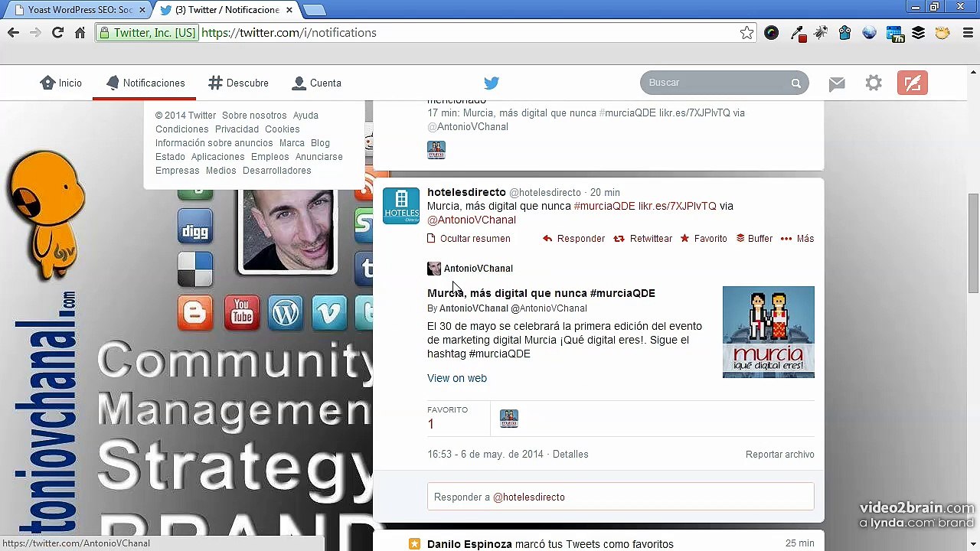
Task: Click the page vertical scrollbar thumb
Action: pyautogui.click(x=973, y=243)
